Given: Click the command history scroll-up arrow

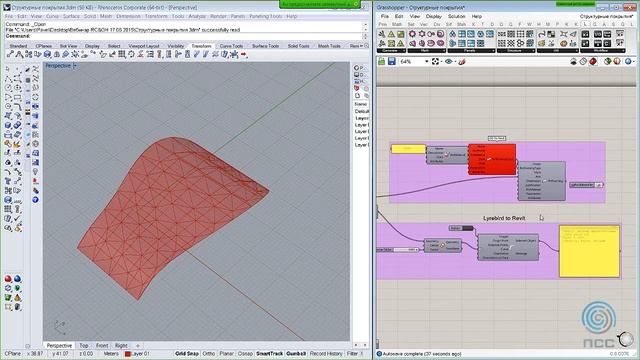Looking at the screenshot, I should click(x=365, y=24).
